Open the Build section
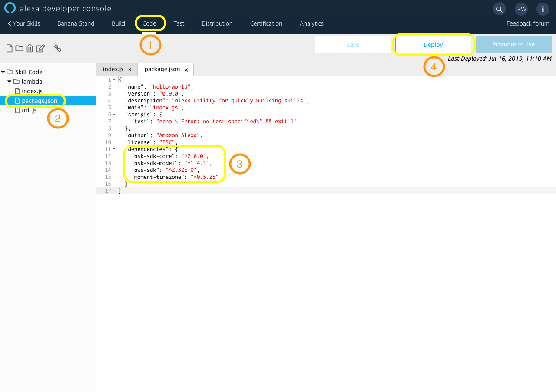The image size is (556, 392). 118,23
